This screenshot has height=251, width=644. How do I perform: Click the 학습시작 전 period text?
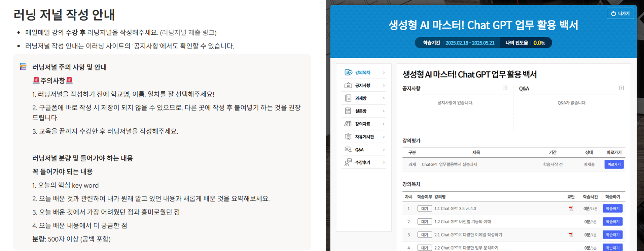552,164
